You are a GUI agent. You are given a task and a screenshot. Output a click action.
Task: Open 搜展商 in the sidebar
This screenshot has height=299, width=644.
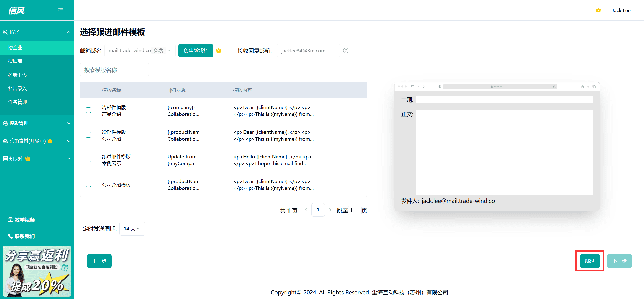pos(15,61)
